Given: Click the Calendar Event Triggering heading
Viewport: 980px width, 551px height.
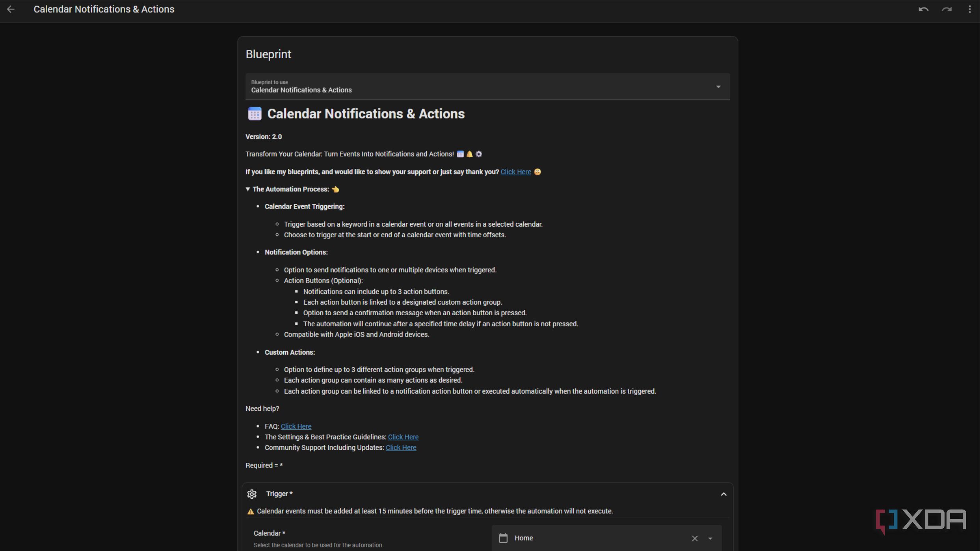Looking at the screenshot, I should [x=304, y=207].
